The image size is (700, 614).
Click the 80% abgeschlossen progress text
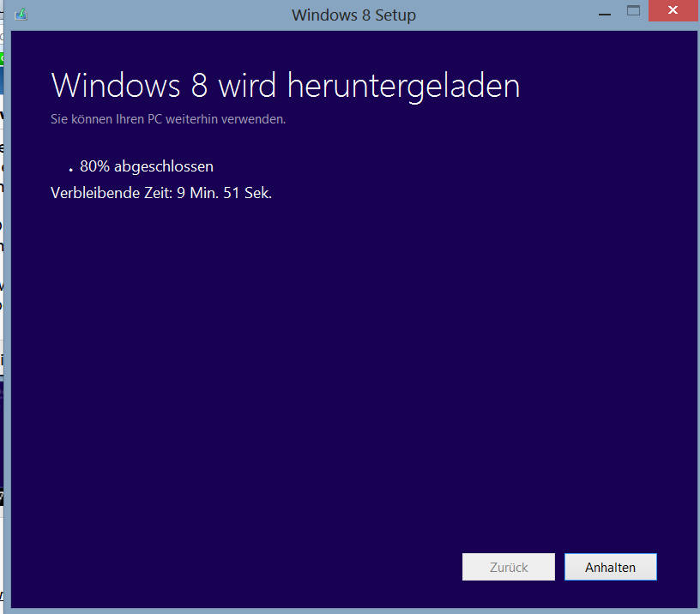[x=147, y=166]
